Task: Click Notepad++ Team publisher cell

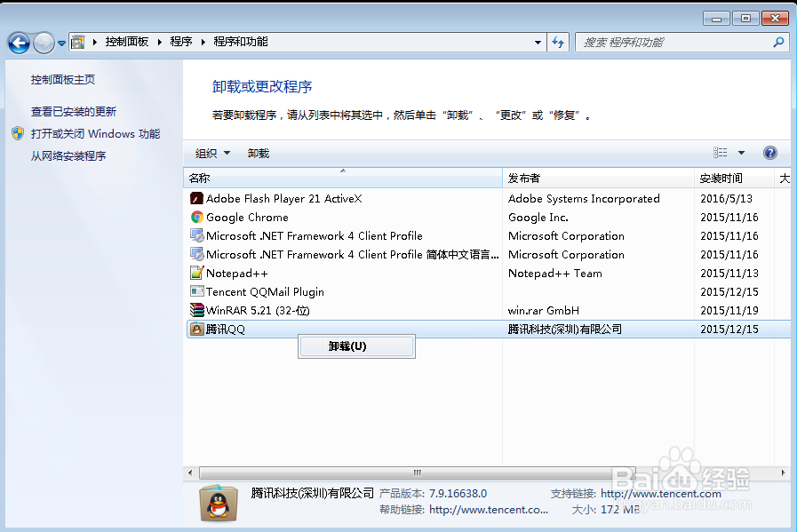Action: tap(555, 273)
